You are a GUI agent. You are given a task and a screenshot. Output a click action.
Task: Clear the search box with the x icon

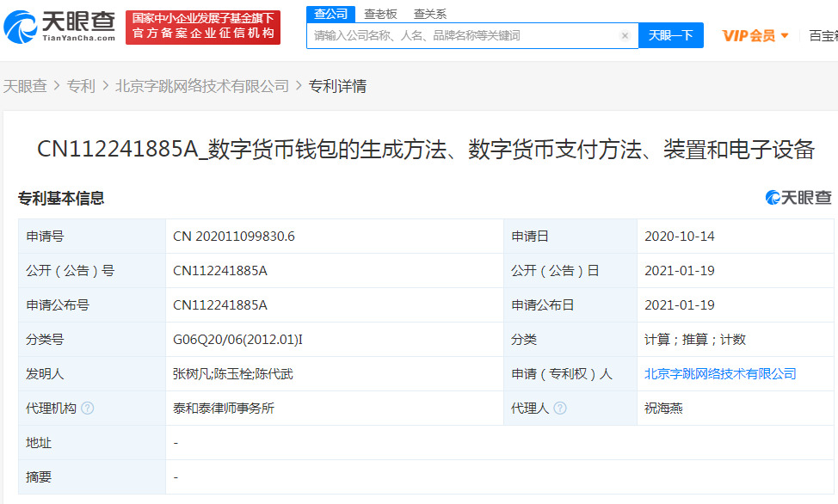[625, 36]
